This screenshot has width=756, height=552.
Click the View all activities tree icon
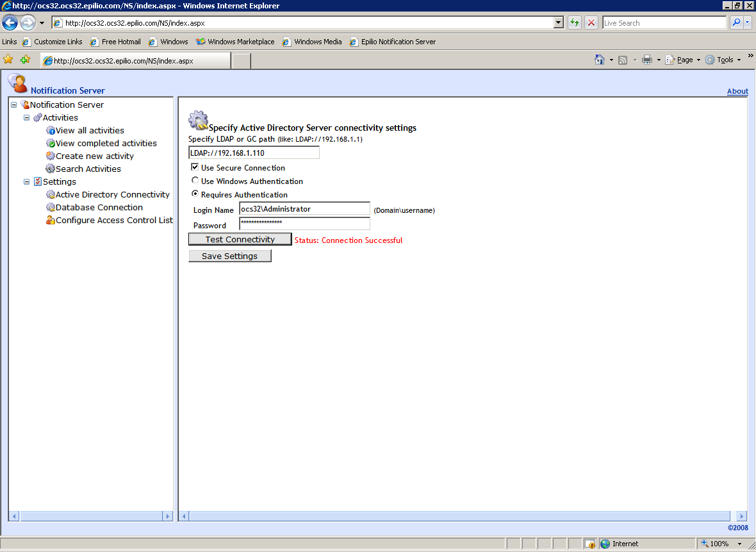tap(50, 131)
